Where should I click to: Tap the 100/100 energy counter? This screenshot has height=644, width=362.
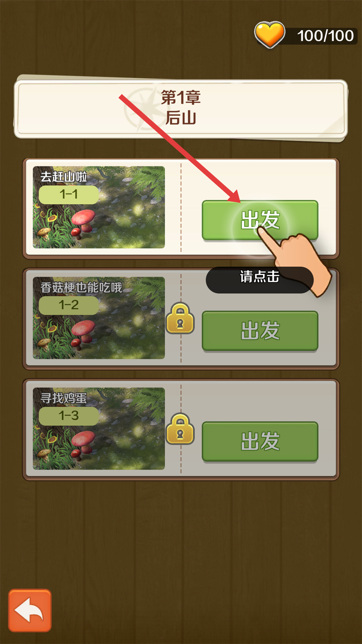[325, 36]
